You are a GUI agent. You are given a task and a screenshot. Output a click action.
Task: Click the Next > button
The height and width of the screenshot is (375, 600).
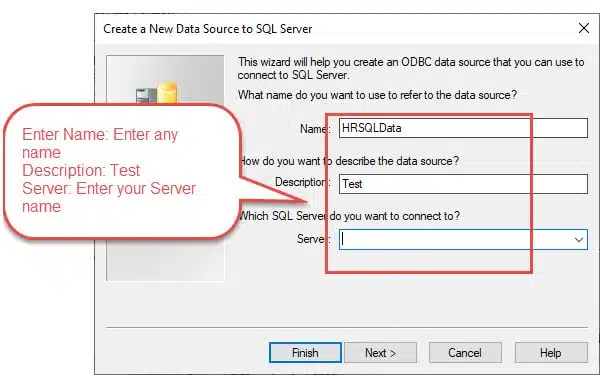click(x=380, y=352)
